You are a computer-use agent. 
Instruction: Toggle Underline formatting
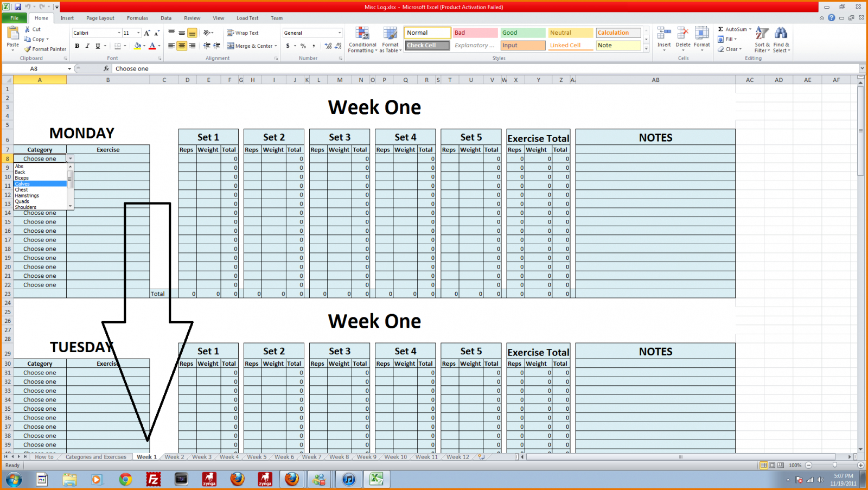[98, 46]
